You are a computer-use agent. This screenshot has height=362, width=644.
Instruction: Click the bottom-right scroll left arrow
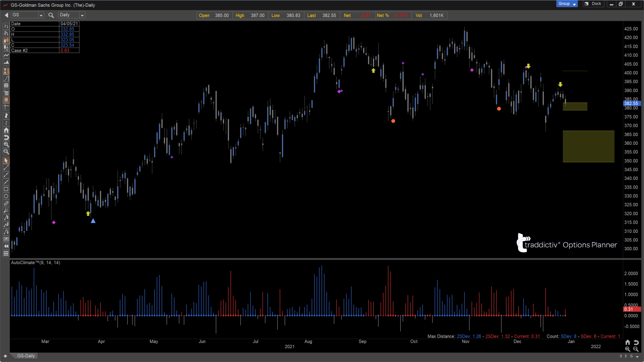coord(621,356)
